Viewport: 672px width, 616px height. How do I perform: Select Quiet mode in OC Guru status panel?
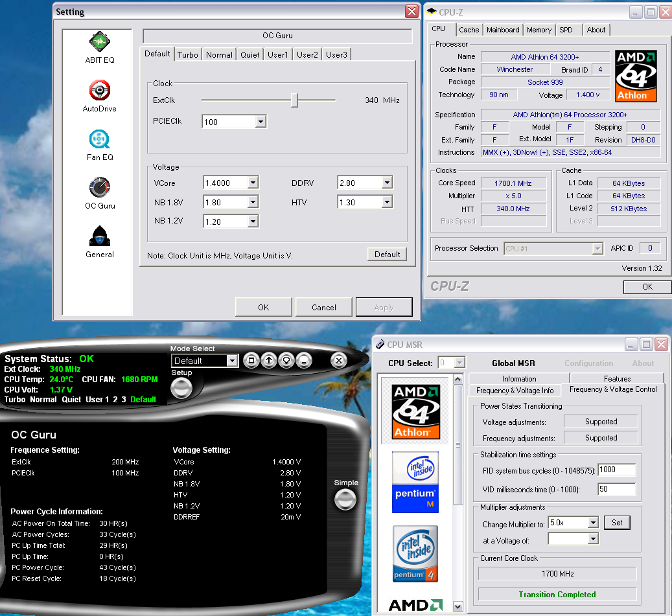coord(71,399)
